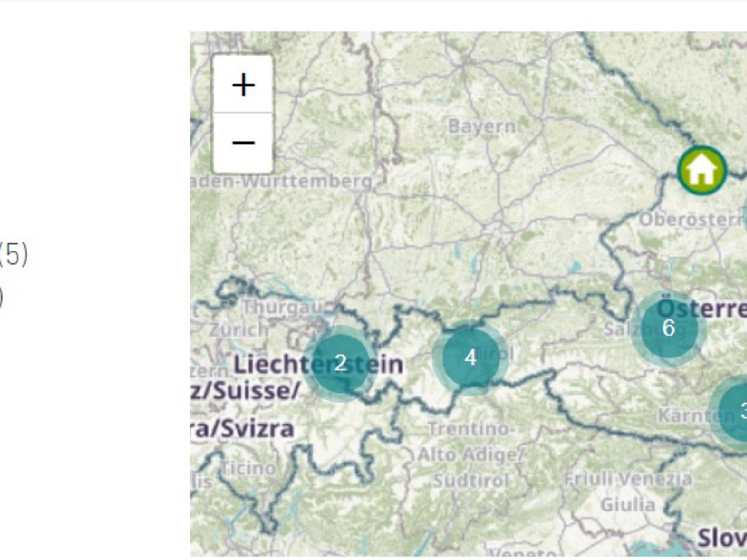Expand the cluster of 4 in Tirol

(471, 358)
